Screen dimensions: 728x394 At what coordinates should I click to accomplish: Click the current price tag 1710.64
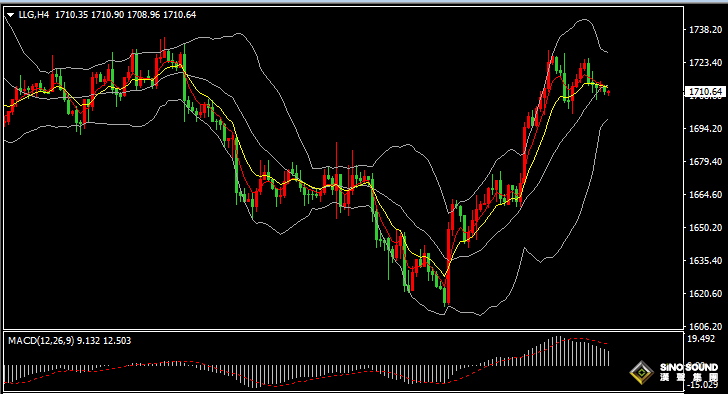pos(705,91)
